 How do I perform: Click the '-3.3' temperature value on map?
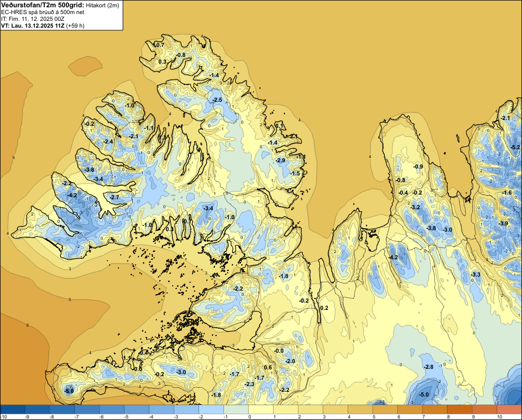476,274
